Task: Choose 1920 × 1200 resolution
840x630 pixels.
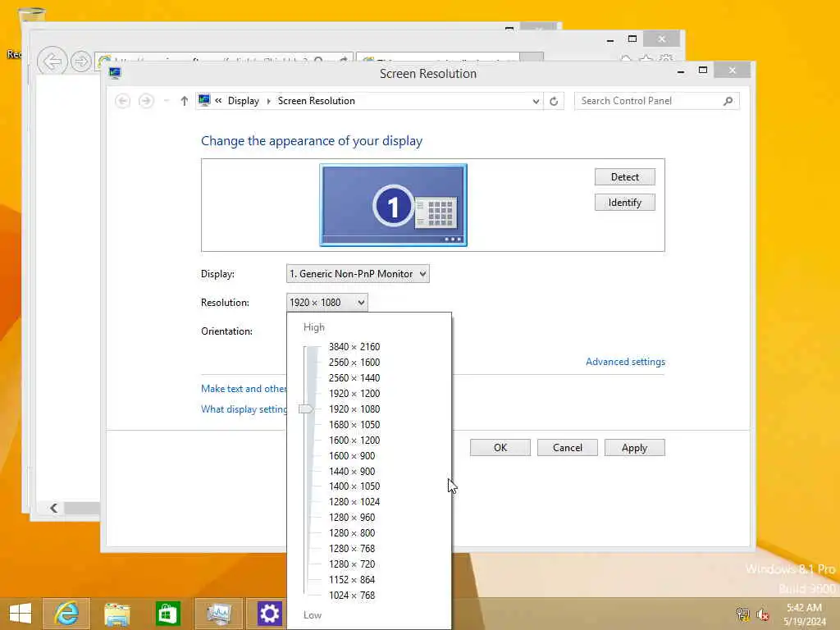Action: coord(354,393)
